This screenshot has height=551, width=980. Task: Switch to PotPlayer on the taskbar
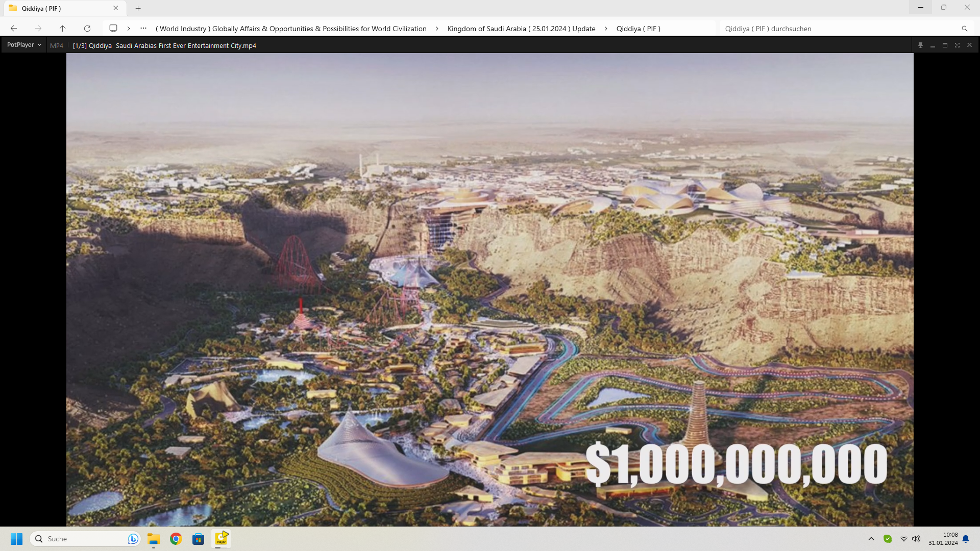(221, 539)
